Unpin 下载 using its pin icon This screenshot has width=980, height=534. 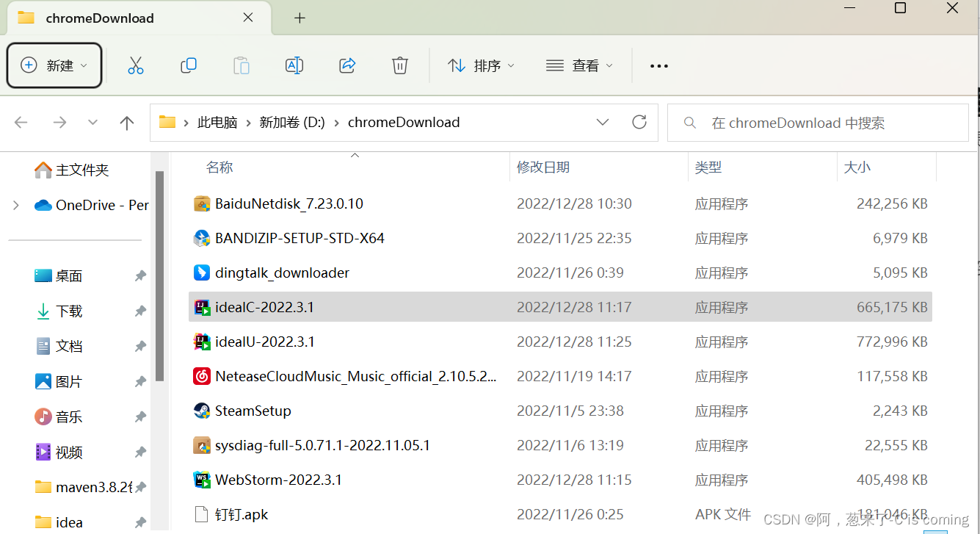click(140, 311)
